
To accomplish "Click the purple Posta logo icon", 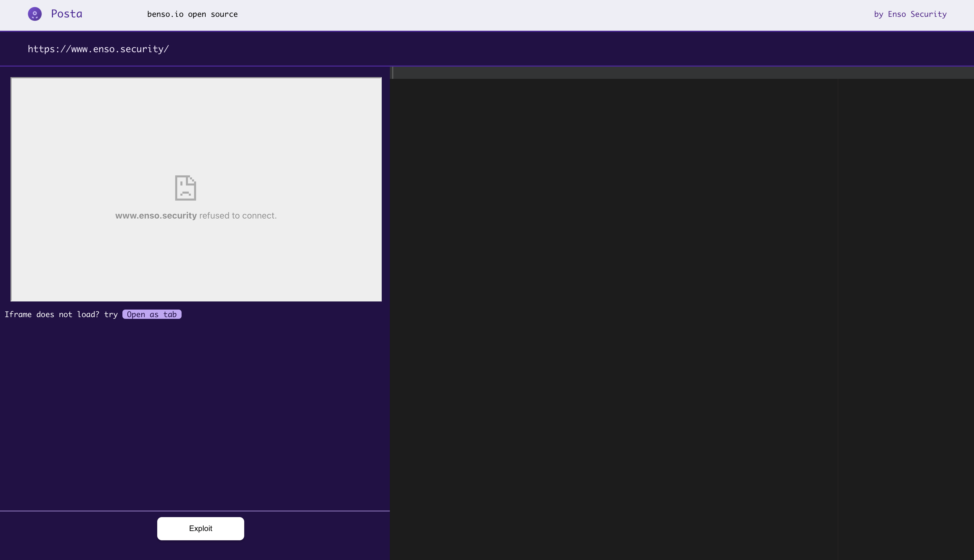I will (35, 14).
